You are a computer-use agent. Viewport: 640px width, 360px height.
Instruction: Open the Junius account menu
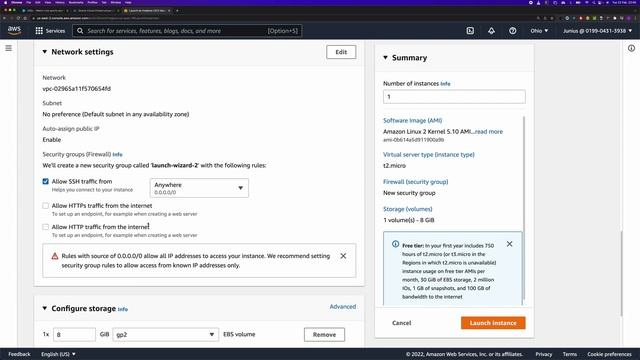pyautogui.click(x=598, y=31)
